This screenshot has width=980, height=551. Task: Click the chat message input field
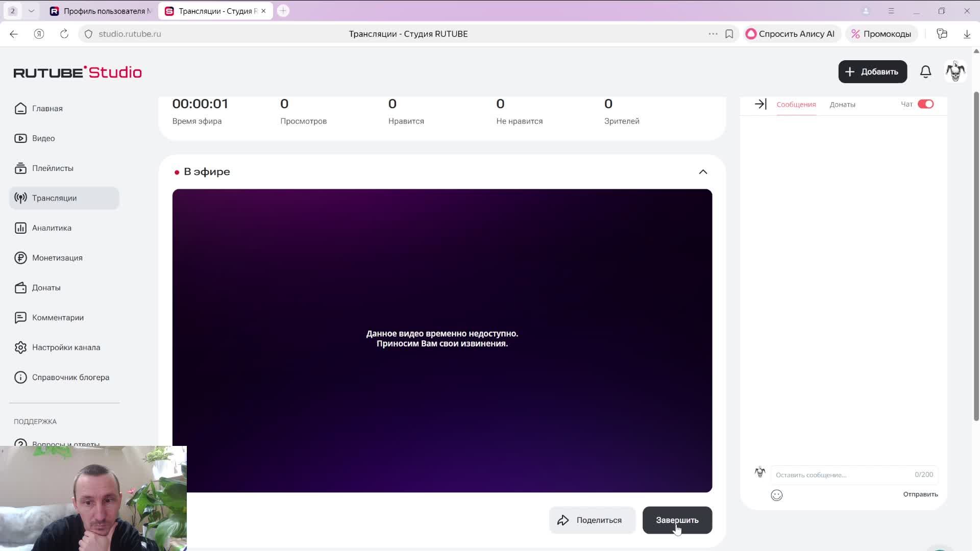tap(842, 474)
